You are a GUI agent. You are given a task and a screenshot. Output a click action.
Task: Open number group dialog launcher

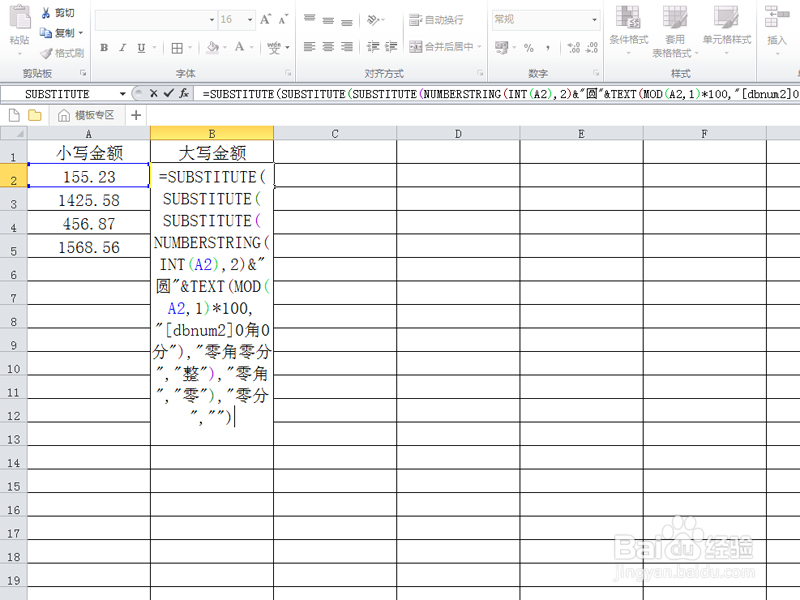coord(596,73)
